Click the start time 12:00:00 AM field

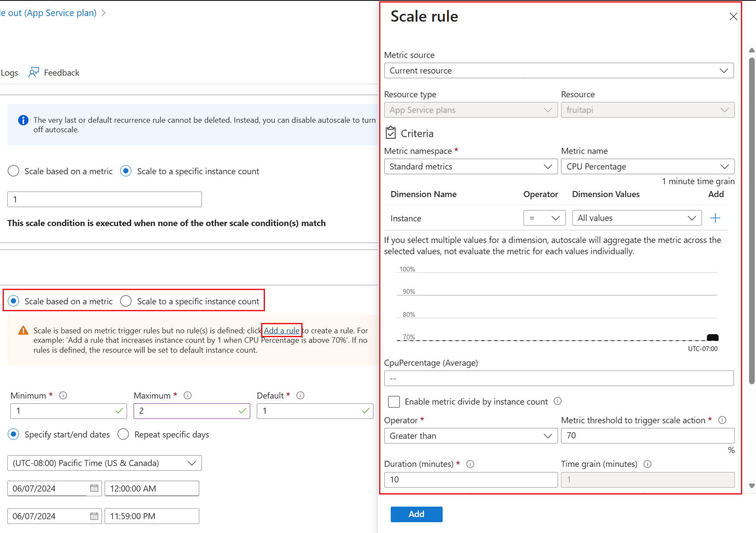(x=152, y=488)
